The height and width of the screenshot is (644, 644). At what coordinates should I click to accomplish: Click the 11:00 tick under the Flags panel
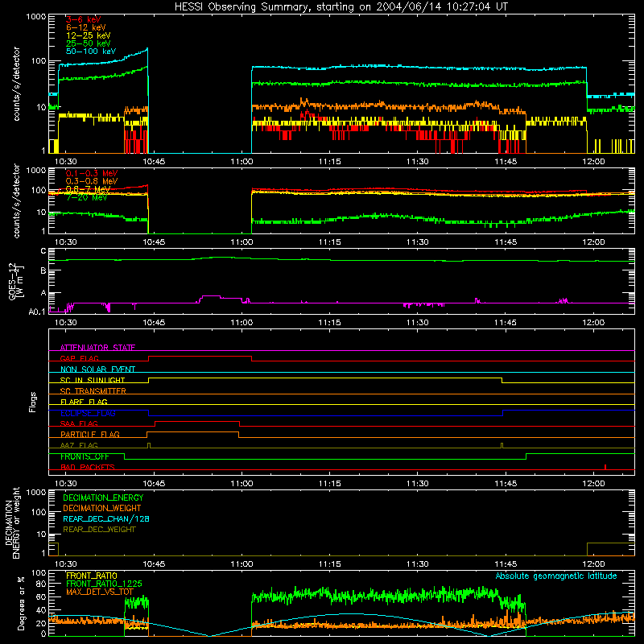tap(242, 484)
